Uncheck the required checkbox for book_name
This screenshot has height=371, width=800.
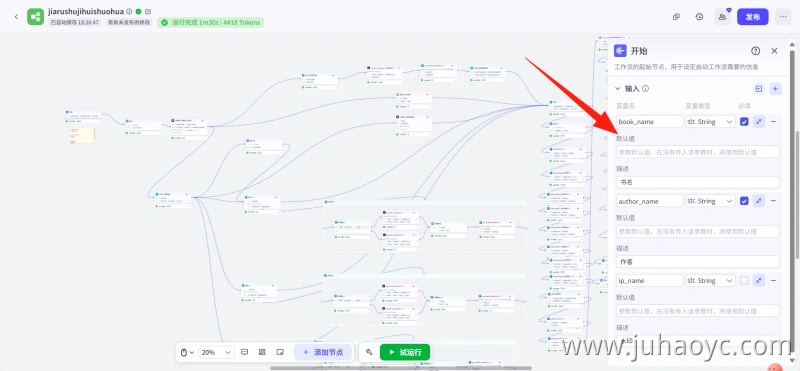click(744, 121)
